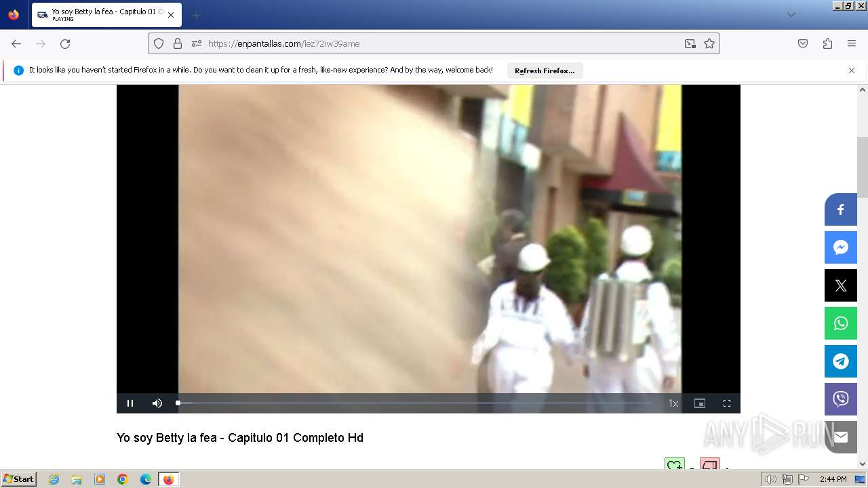Click the green heart like button
The height and width of the screenshot is (488, 868).
[675, 464]
